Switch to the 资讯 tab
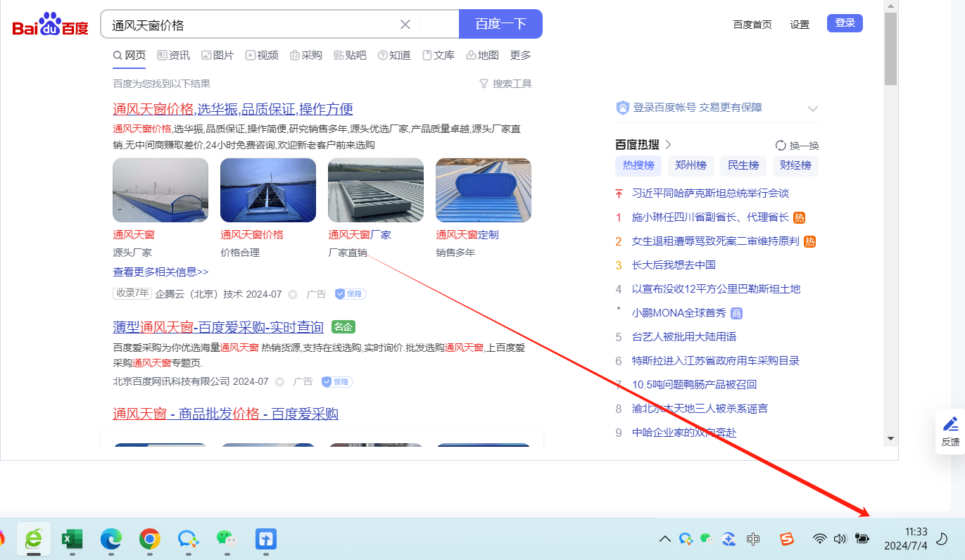Viewport: 965px width, 560px height. point(173,56)
